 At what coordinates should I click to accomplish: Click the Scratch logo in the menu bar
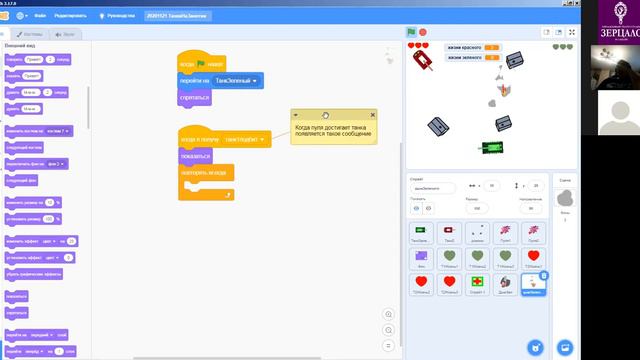tap(4, 16)
